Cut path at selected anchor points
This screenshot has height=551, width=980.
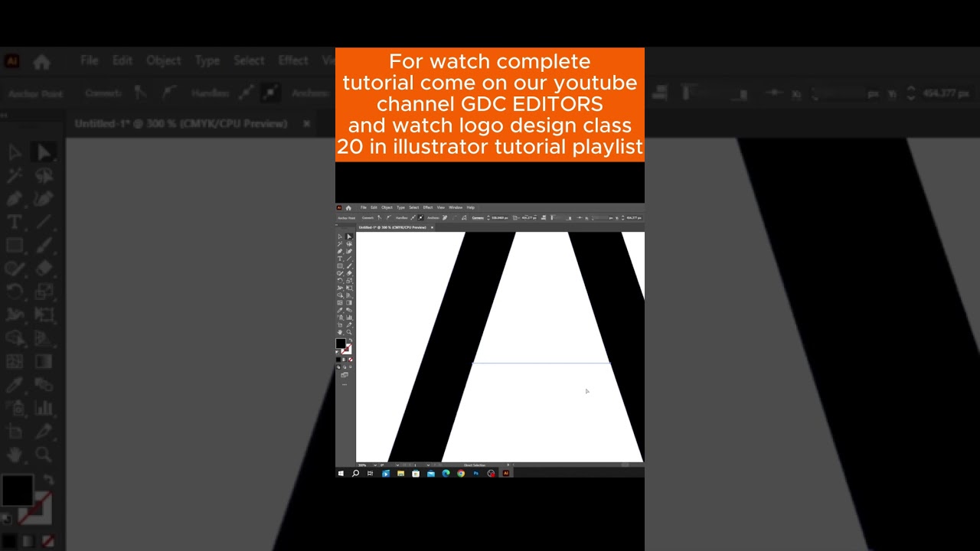point(464,217)
